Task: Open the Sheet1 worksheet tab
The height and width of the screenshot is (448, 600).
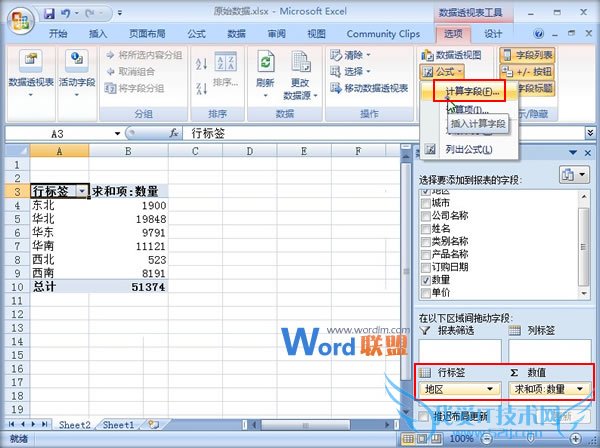Action: (118, 425)
